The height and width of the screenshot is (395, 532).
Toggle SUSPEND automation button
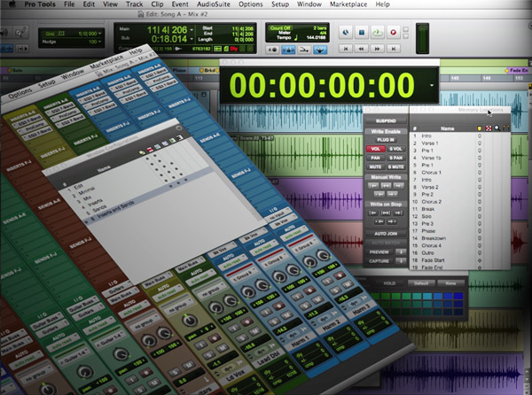pyautogui.click(x=386, y=121)
